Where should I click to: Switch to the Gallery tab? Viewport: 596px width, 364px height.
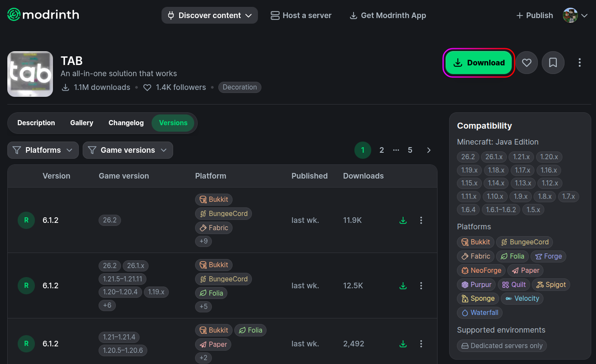click(82, 123)
